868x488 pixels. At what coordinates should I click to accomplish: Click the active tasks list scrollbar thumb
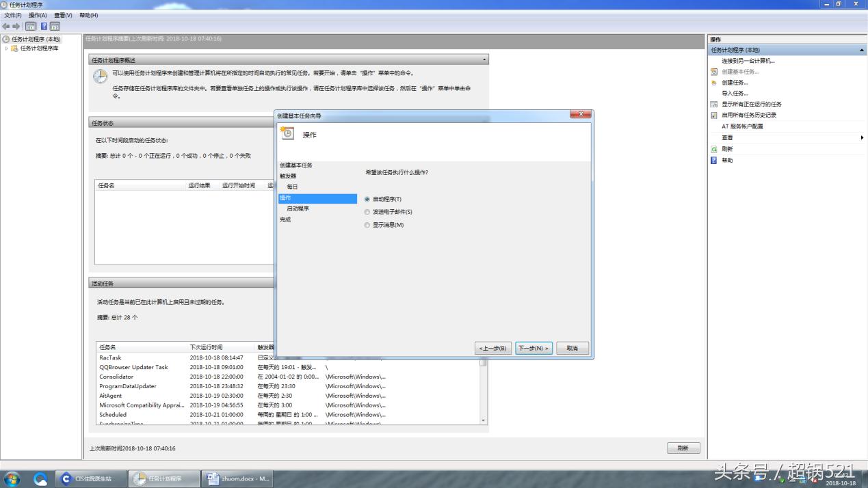(x=483, y=363)
